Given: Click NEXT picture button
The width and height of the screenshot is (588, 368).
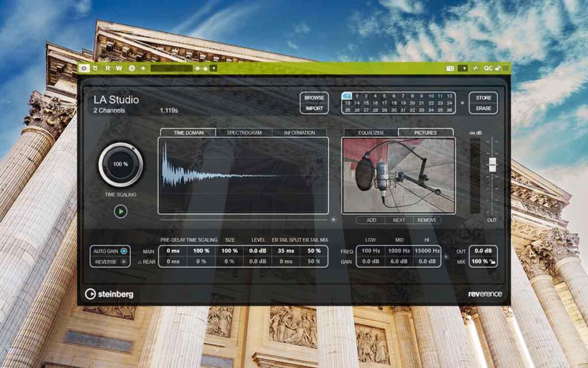Looking at the screenshot, I should [x=399, y=220].
